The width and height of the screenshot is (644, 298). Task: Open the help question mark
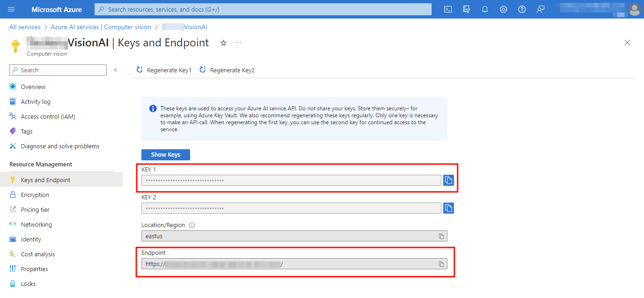(x=522, y=9)
